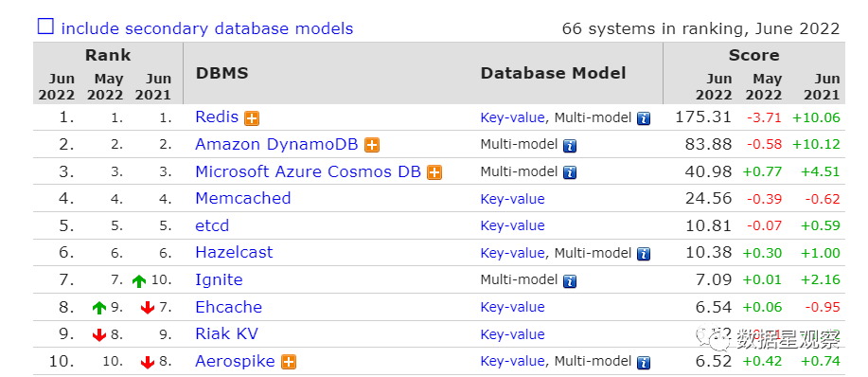Open the Memcached link
This screenshot has width=868, height=377.
pyautogui.click(x=243, y=198)
